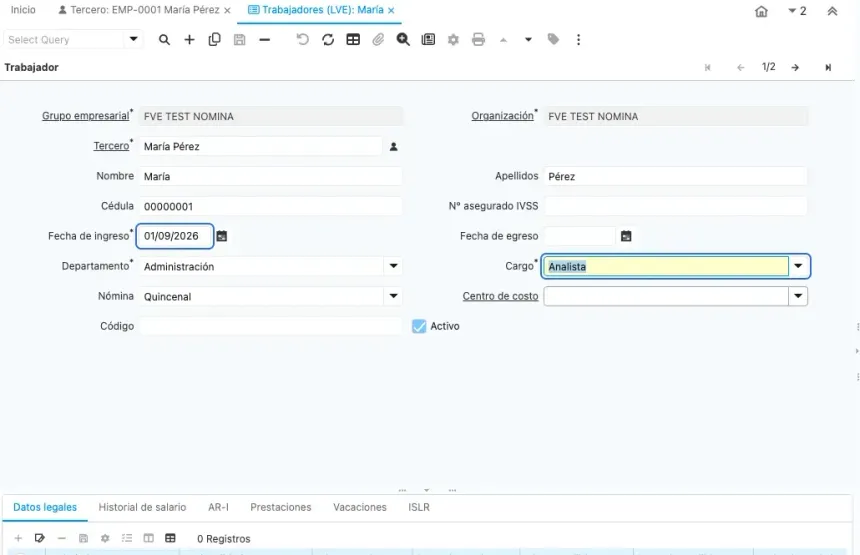Click the Nº asegurado IVSS field

click(675, 206)
